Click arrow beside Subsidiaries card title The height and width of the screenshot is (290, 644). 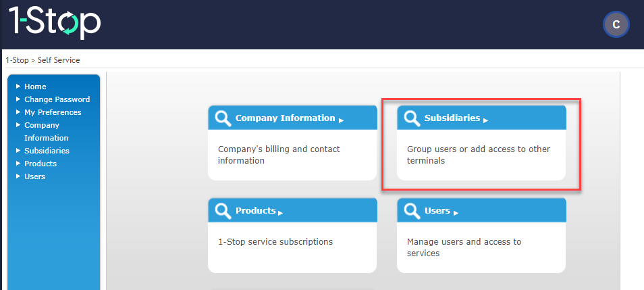(x=485, y=120)
